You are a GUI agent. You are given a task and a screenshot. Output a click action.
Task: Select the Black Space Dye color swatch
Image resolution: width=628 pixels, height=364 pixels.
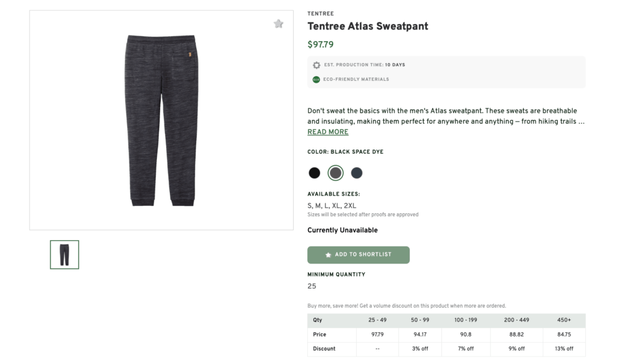tap(335, 173)
